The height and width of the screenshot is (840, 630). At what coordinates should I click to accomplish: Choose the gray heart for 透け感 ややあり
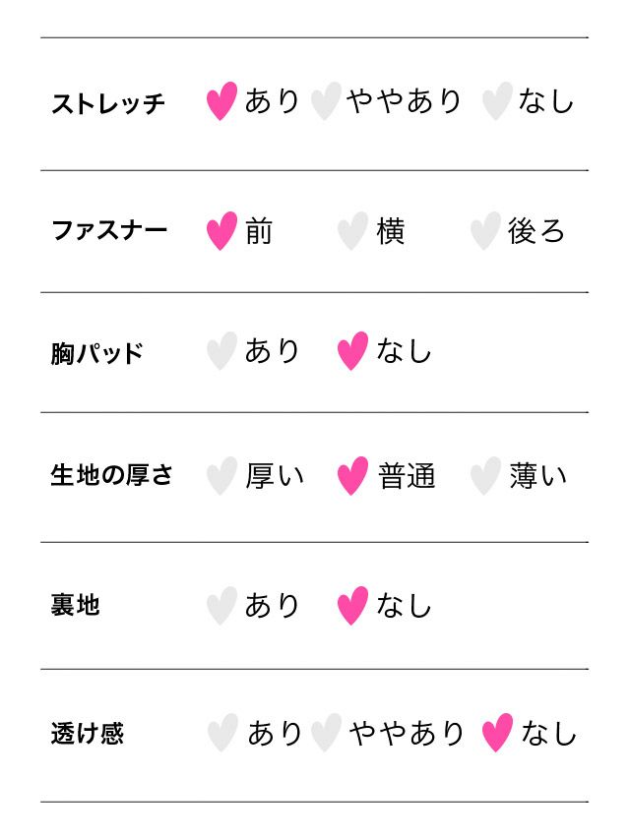tap(326, 733)
